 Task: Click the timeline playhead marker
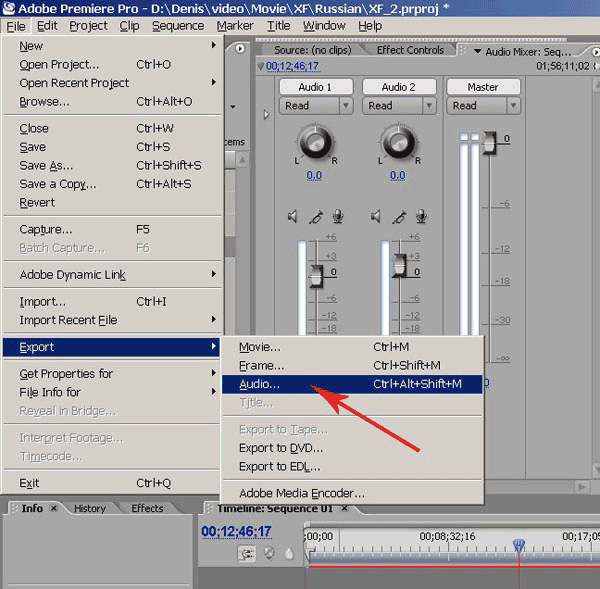519,545
